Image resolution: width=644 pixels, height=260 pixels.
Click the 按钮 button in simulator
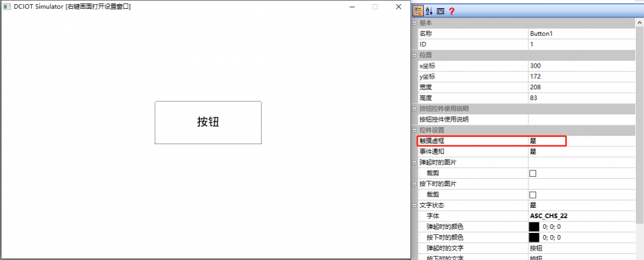(x=208, y=123)
